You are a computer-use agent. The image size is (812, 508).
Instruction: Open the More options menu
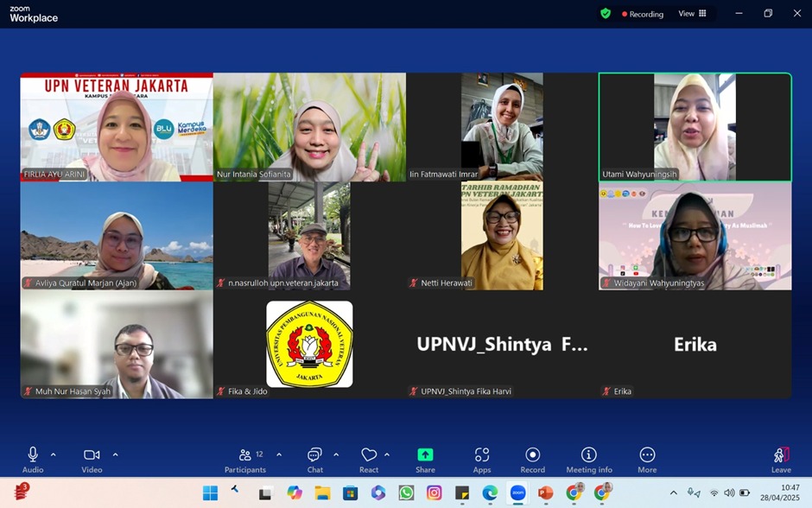(x=647, y=455)
